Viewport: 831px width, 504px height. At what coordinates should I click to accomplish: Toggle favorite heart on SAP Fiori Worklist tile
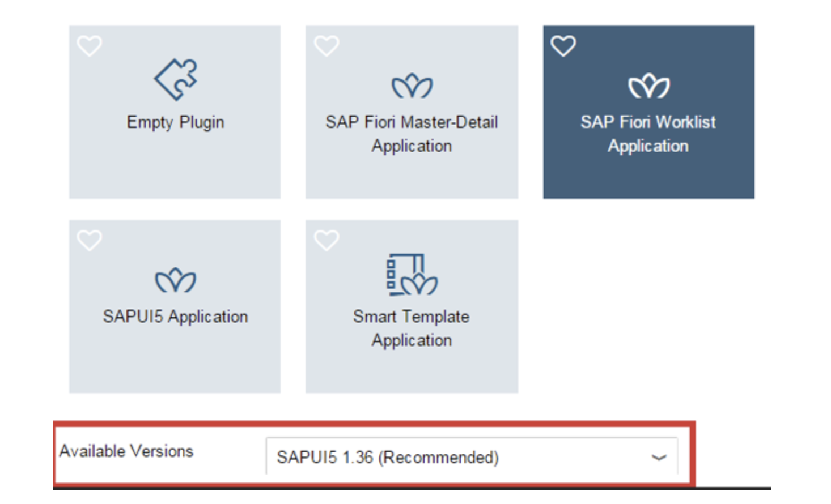[563, 46]
